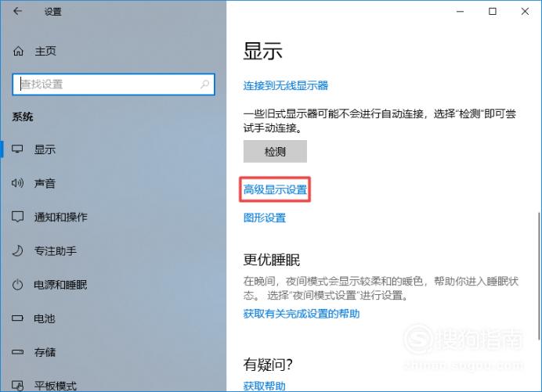
Task: Open 电池 settings page
Action: 45,318
